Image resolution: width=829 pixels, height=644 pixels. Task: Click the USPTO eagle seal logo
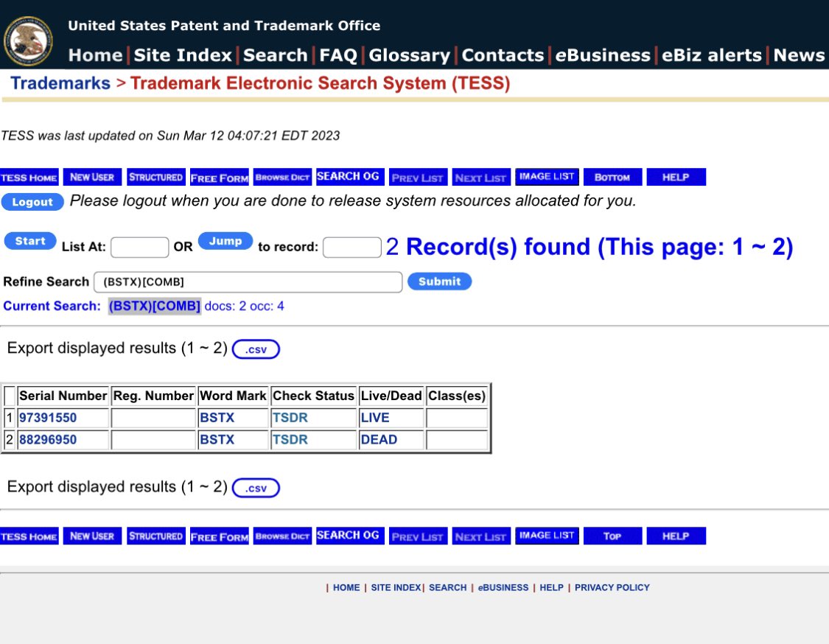coord(28,41)
